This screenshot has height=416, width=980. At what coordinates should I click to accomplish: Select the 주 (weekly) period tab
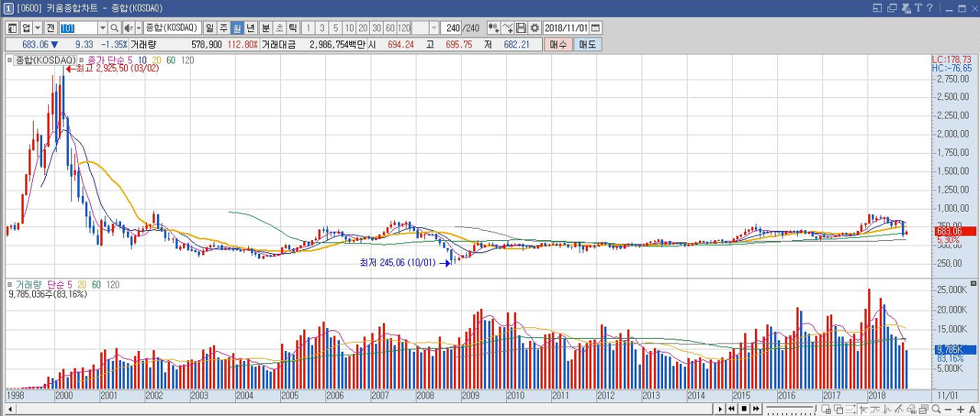(224, 28)
